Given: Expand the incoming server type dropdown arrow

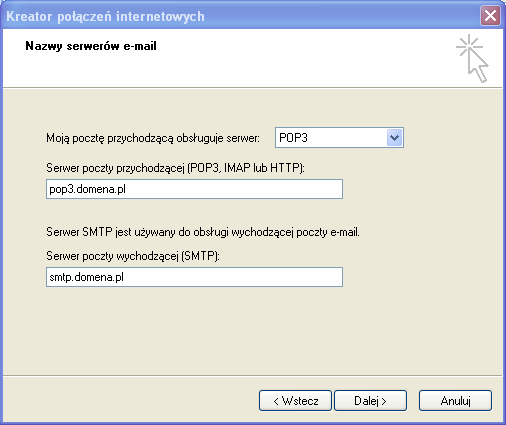Looking at the screenshot, I should point(395,137).
